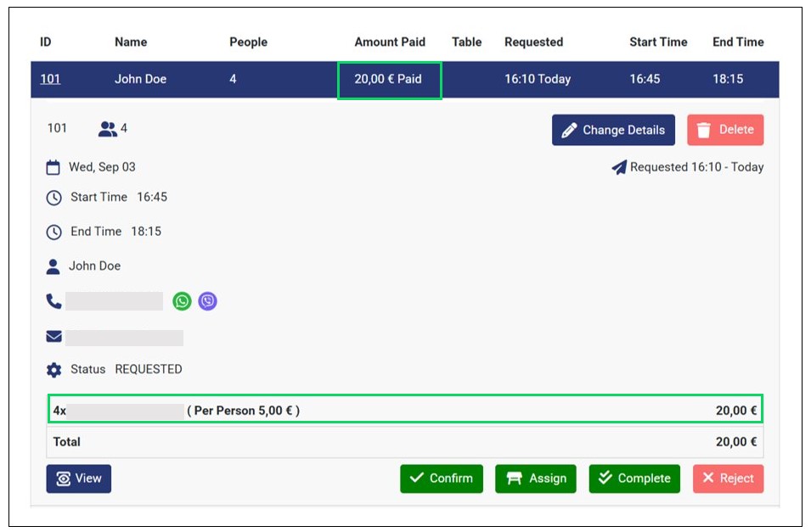This screenshot has height=532, width=811.
Task: Mark reservation as Complete
Action: (x=634, y=479)
